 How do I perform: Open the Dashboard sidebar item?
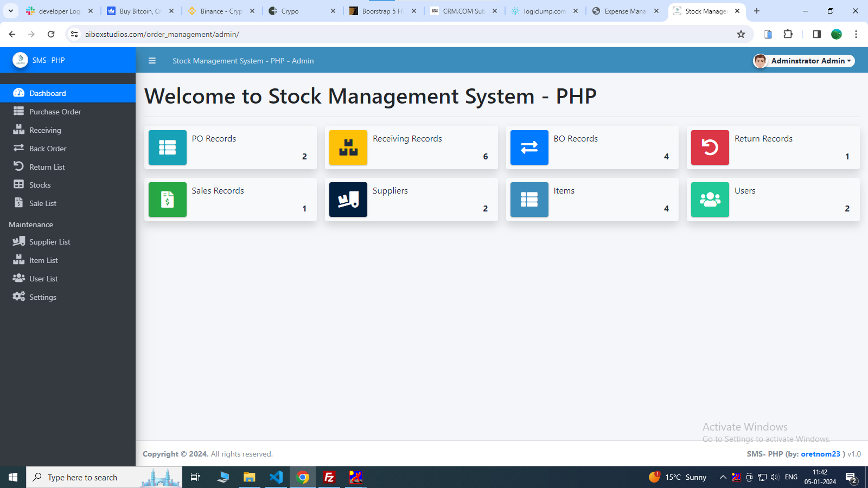tap(68, 93)
